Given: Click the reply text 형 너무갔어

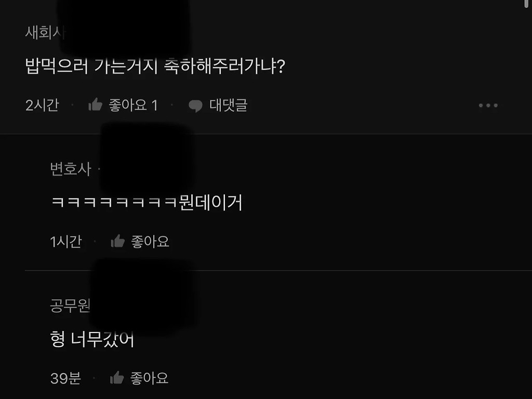Looking at the screenshot, I should [x=92, y=339].
